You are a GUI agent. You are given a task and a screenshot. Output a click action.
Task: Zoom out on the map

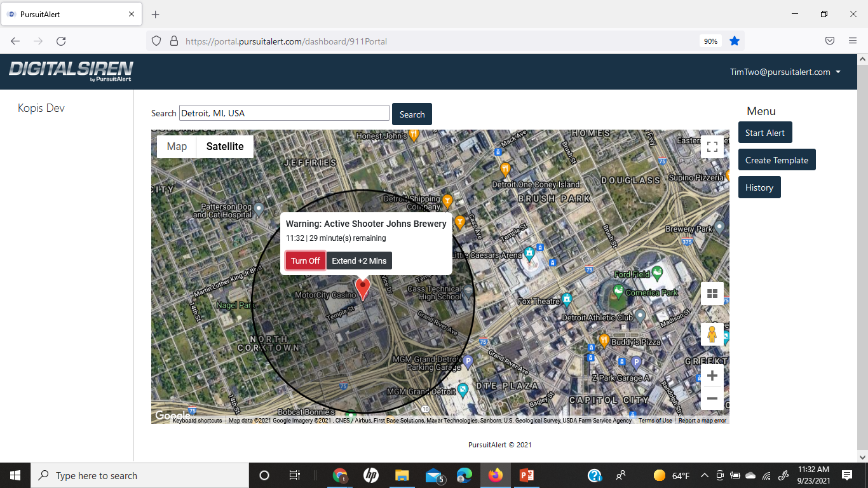pyautogui.click(x=712, y=398)
